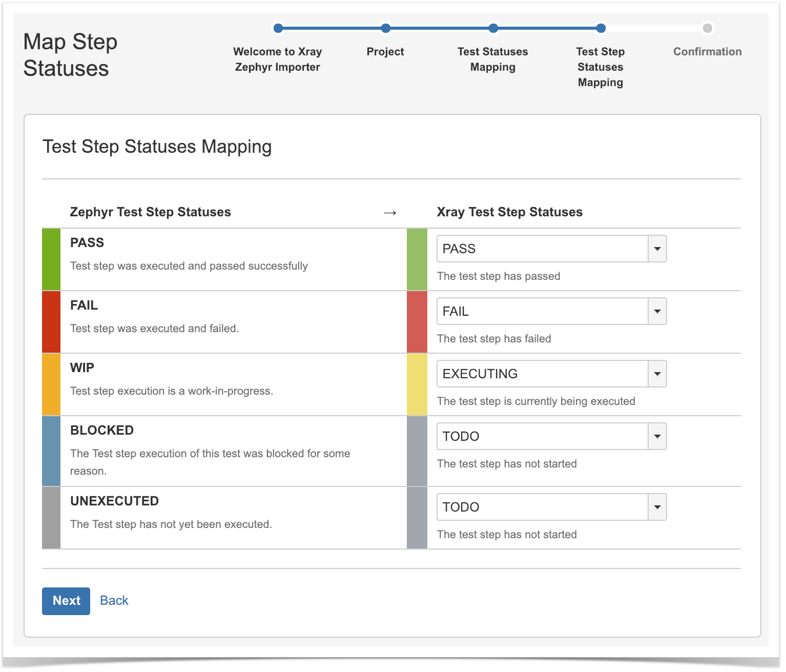Screen dimensions: 786x672
Task: Click 'The test step has passed' description
Action: 499,276
